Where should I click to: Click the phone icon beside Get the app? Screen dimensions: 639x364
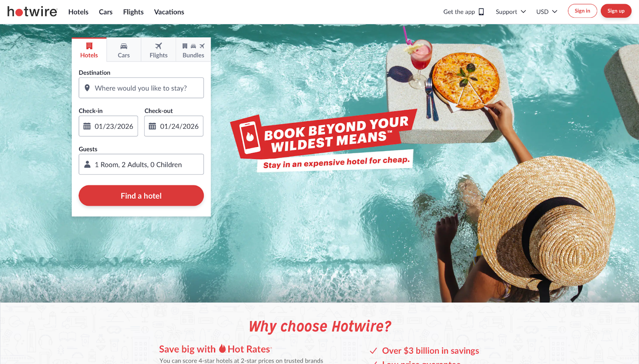(x=481, y=12)
